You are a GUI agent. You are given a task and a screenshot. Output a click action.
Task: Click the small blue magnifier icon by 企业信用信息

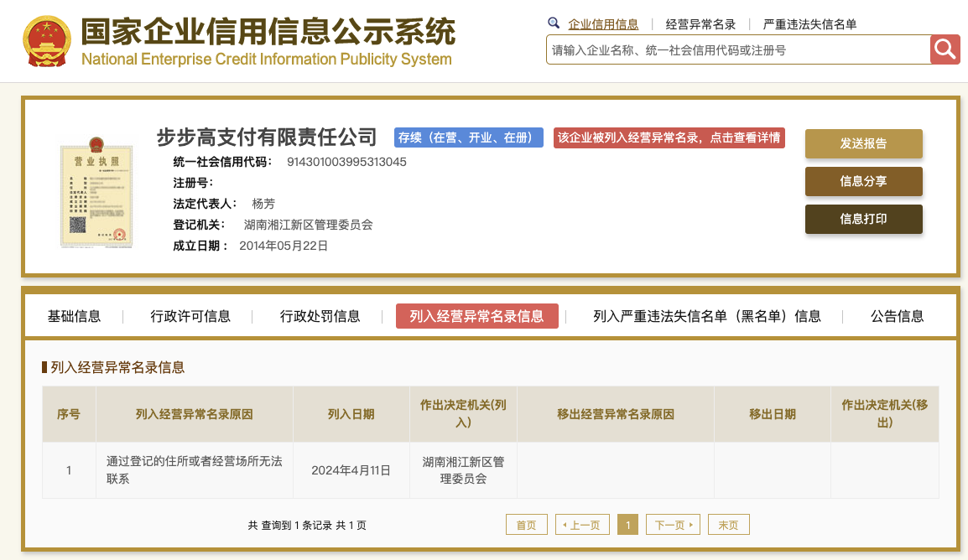[554, 23]
